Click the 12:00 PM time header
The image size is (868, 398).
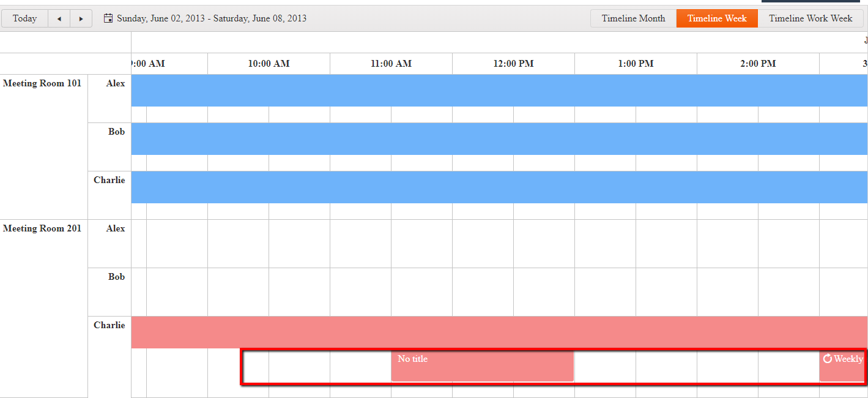513,64
